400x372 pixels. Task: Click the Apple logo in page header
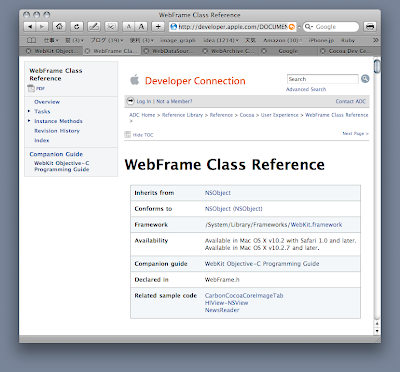tap(135, 80)
